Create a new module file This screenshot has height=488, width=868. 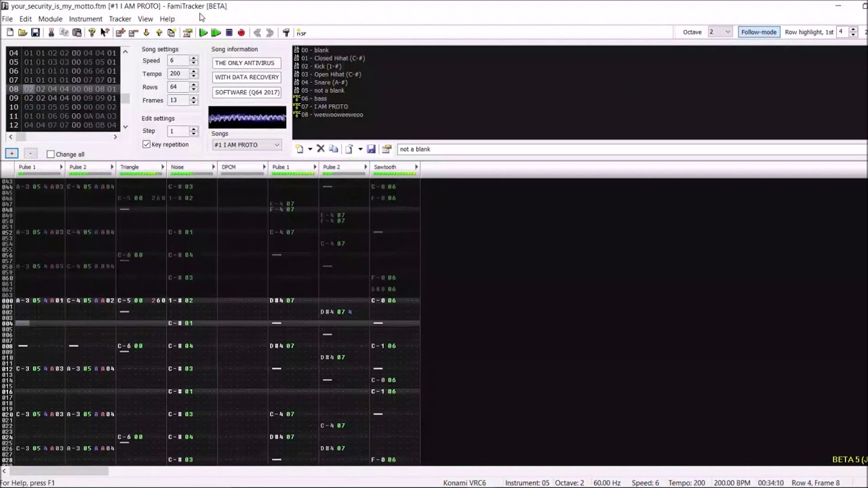point(9,33)
